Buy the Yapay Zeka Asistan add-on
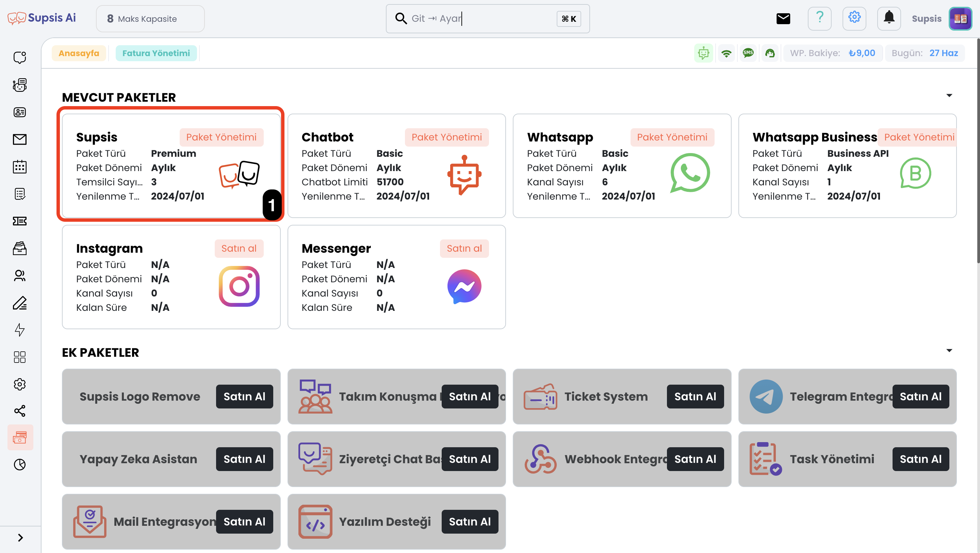 pyautogui.click(x=244, y=459)
